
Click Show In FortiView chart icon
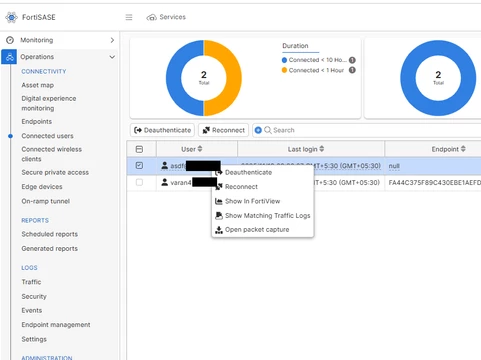click(x=219, y=201)
